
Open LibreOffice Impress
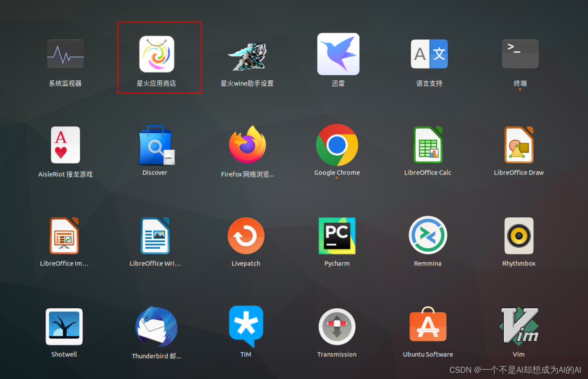click(64, 236)
